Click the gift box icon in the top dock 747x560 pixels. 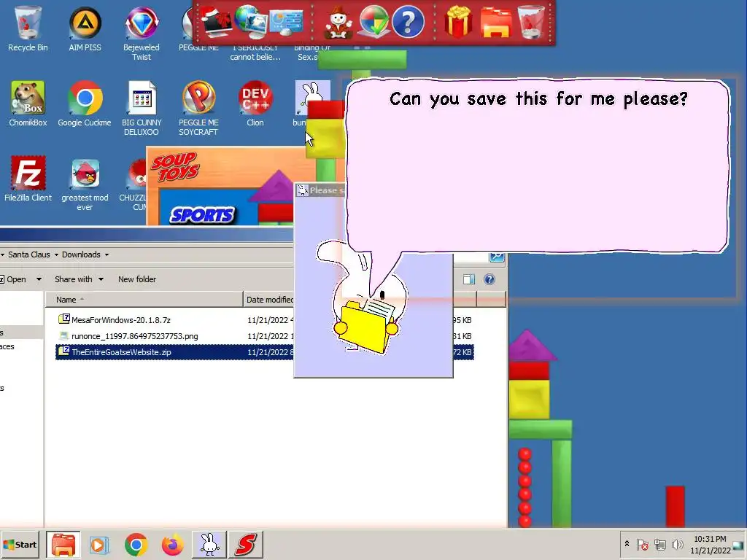point(458,22)
